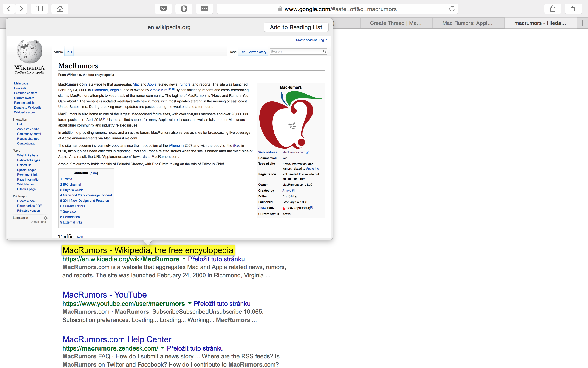Image resolution: width=588 pixels, height=368 pixels.
Task: Open the rumors article link
Action: coord(185,84)
